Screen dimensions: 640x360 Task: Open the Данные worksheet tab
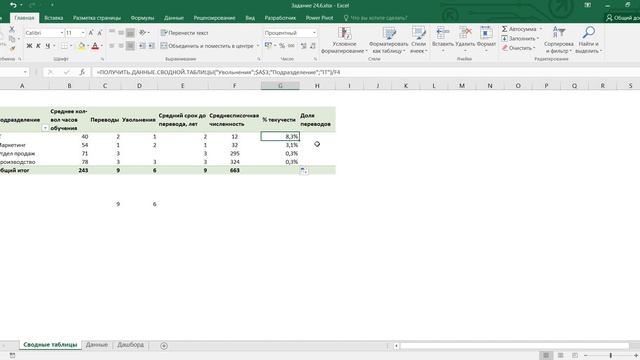pos(97,345)
